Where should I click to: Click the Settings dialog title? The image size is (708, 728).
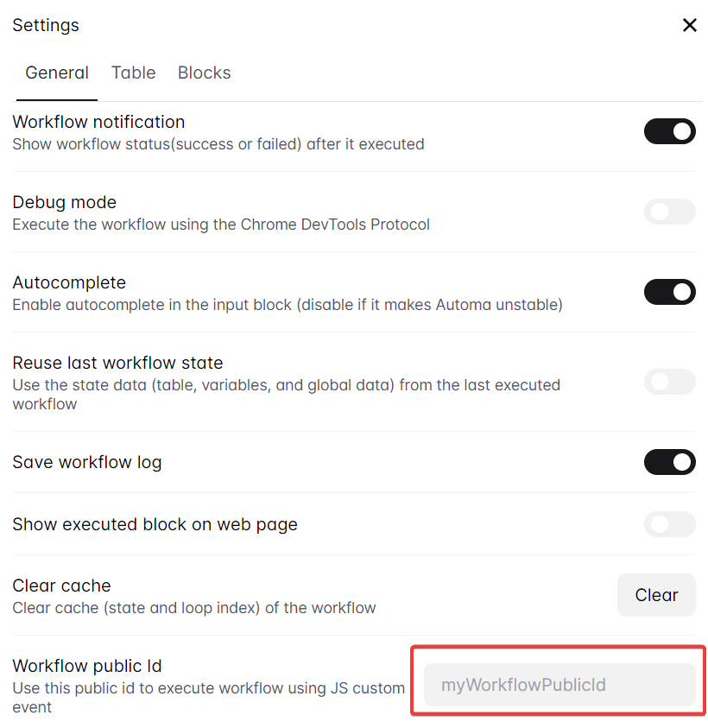tap(46, 25)
